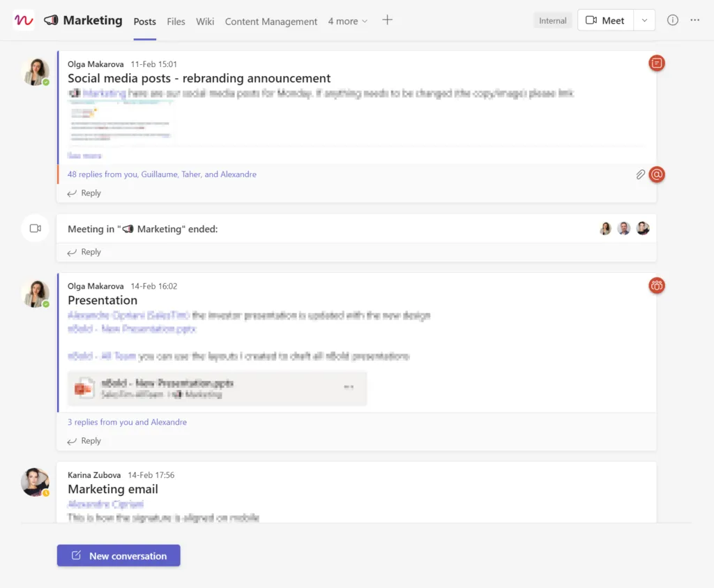
Task: Click third participant avatar in ended meeting
Action: [x=642, y=228]
